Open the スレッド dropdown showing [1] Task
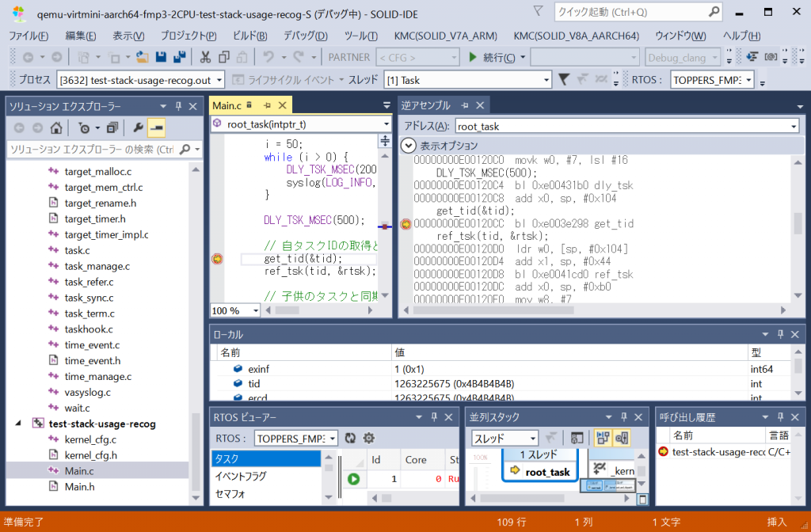811x532 pixels. [467, 79]
